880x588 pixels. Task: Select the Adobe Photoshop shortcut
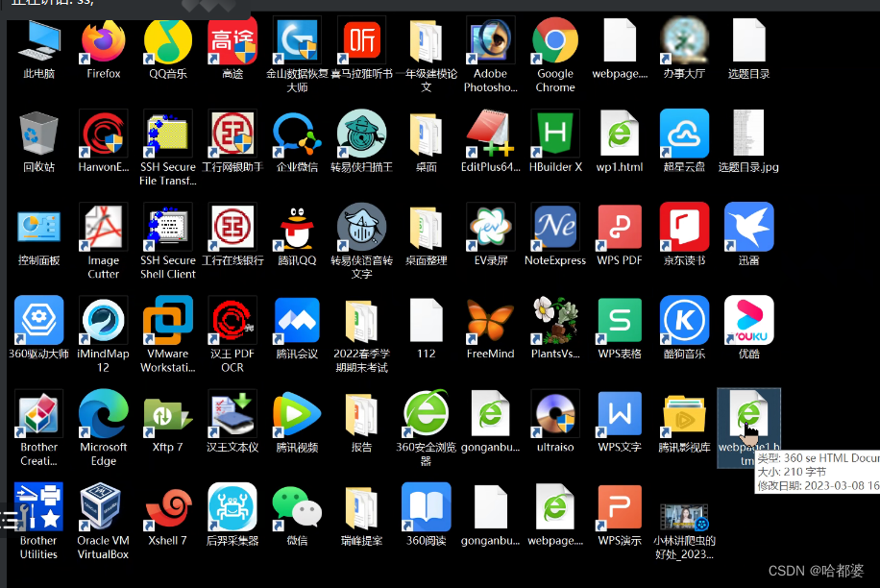491,41
